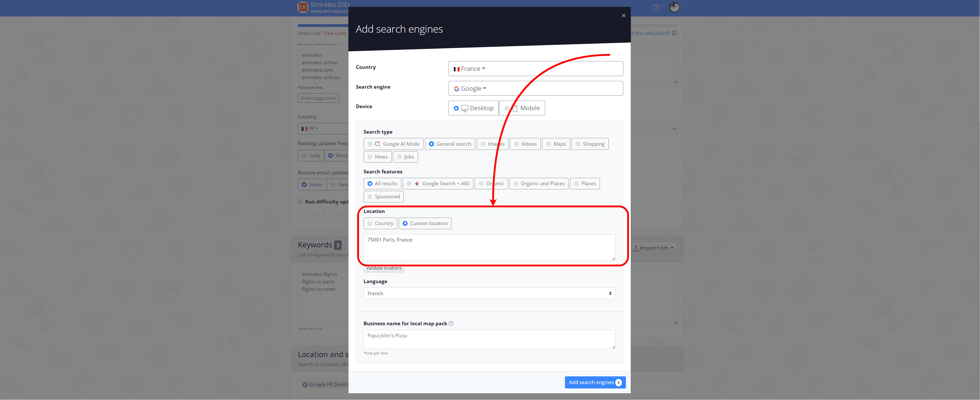Select Google Search + AIO feature
The height and width of the screenshot is (400, 980).
[x=438, y=184]
